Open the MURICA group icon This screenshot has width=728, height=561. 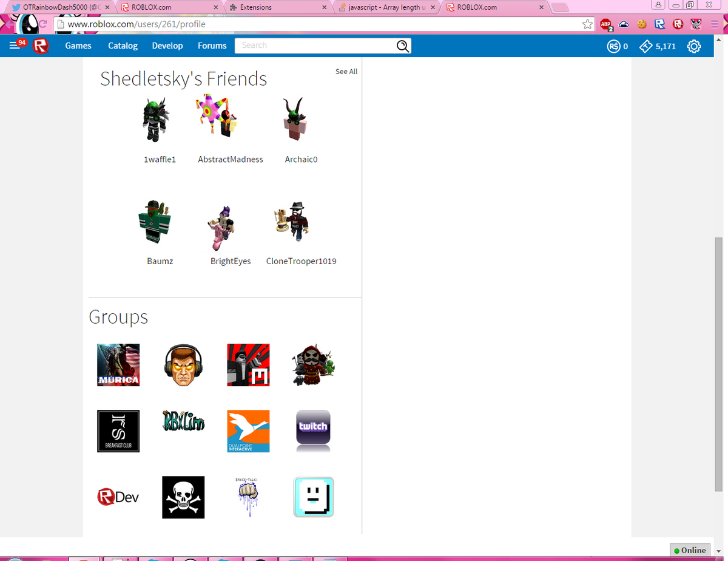click(x=118, y=364)
